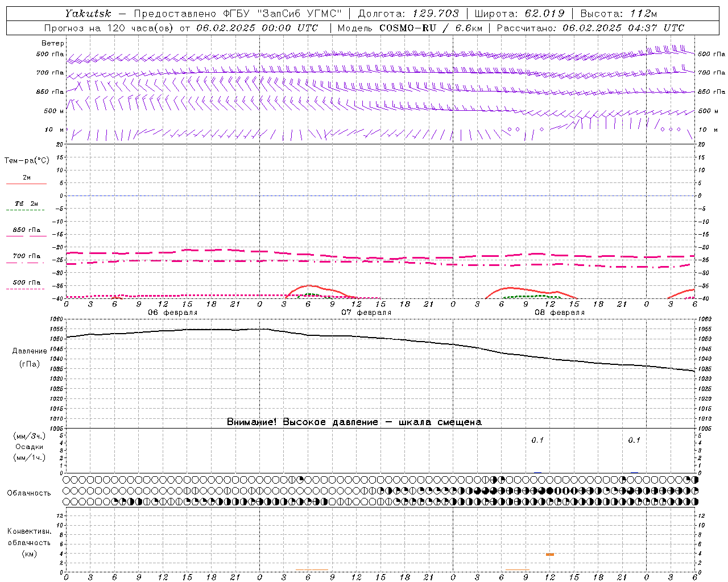The width and height of the screenshot is (728, 582).
Task: Select the 'Модель COSMO-RU / 6.6км' label
Action: pos(409,28)
